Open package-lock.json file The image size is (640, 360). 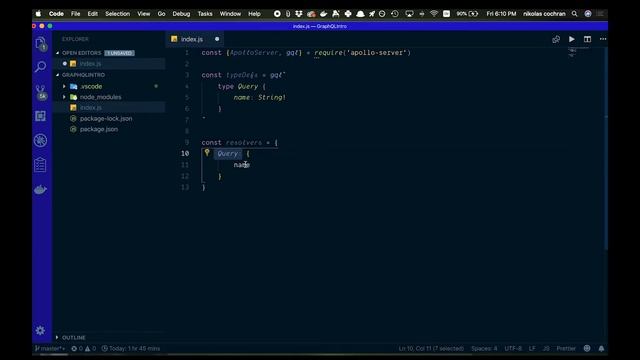(x=106, y=118)
